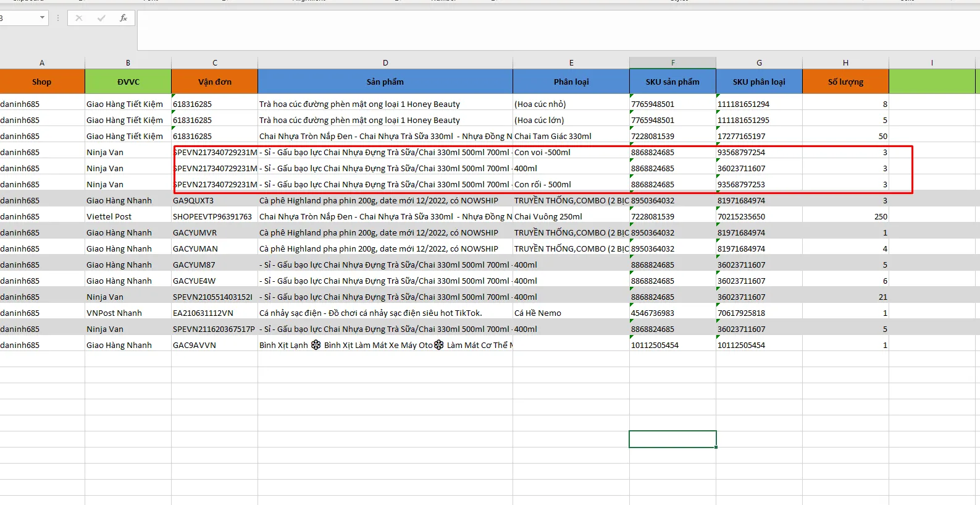
Task: Select the '(Hoa cúc nhỏ)' variant cell
Action: pyautogui.click(x=571, y=104)
